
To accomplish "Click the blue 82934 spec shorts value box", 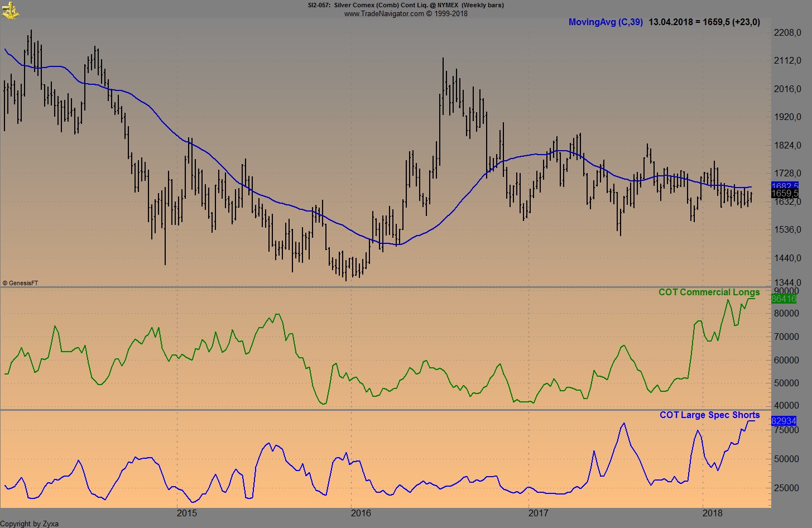I will click(x=784, y=422).
